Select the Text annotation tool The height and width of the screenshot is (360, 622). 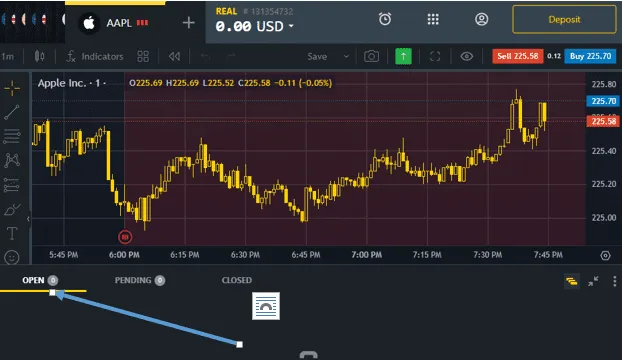point(12,234)
